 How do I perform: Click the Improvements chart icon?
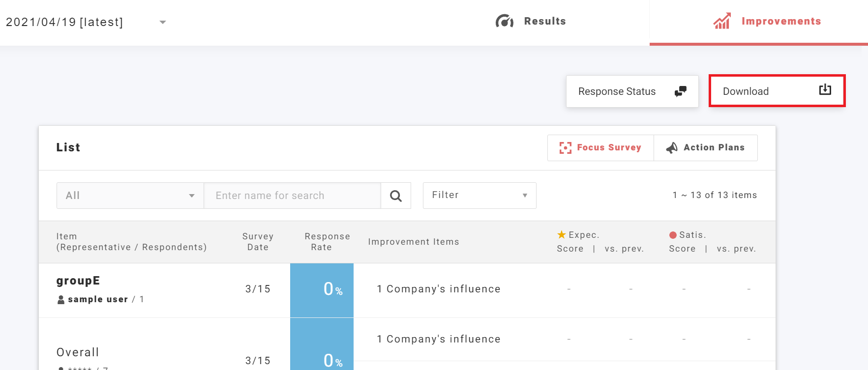722,21
